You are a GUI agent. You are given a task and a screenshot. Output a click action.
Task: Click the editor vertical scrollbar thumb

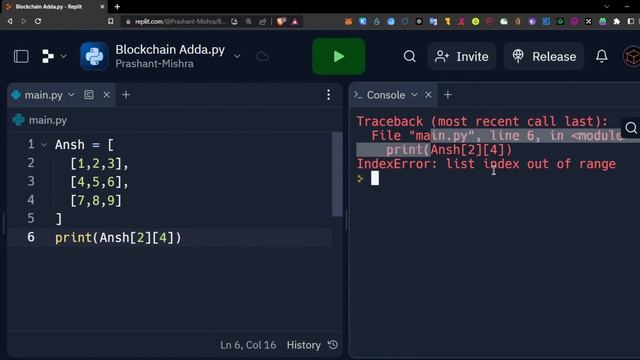[337, 174]
